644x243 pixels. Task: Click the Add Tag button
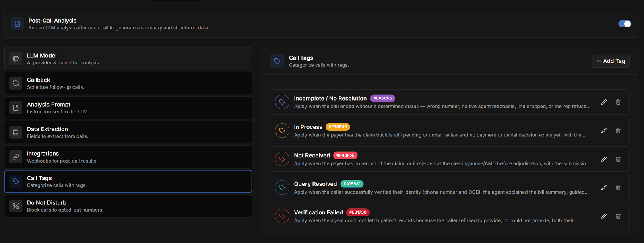[x=611, y=61]
